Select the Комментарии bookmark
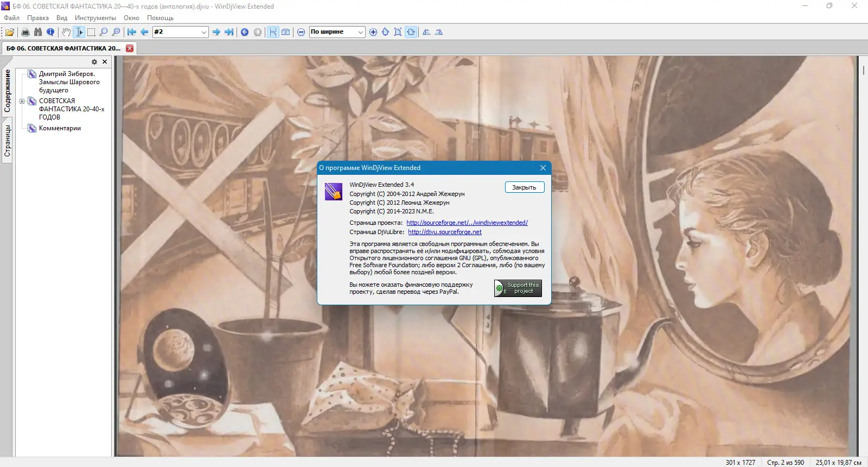The height and width of the screenshot is (467, 868). click(x=60, y=128)
